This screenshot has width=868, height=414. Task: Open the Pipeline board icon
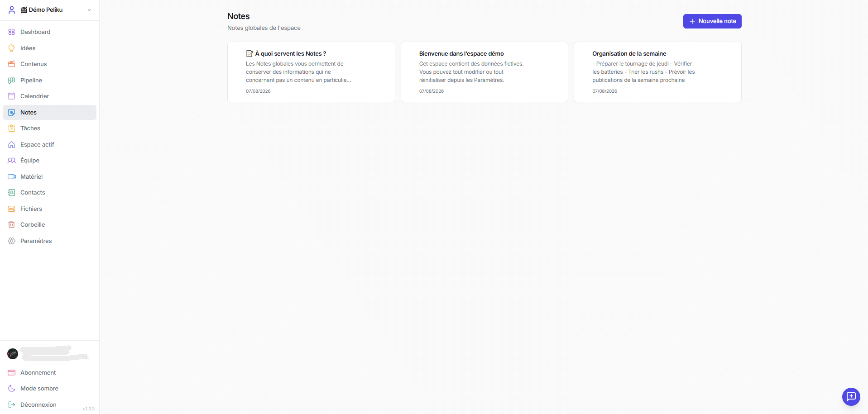pyautogui.click(x=12, y=80)
